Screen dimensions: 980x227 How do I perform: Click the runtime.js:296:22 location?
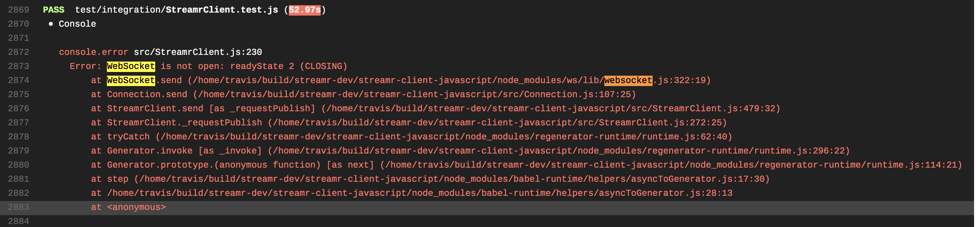coord(799,151)
